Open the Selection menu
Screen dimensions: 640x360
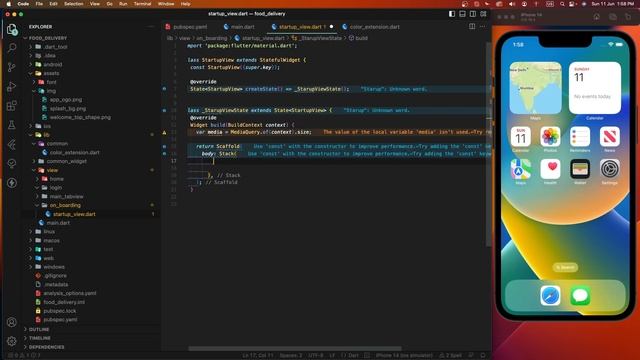pyautogui.click(x=74, y=4)
